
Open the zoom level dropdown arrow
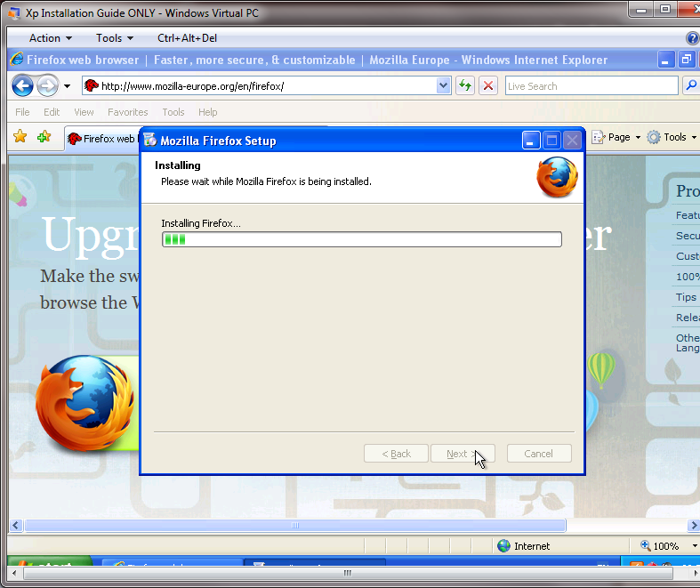tap(694, 546)
